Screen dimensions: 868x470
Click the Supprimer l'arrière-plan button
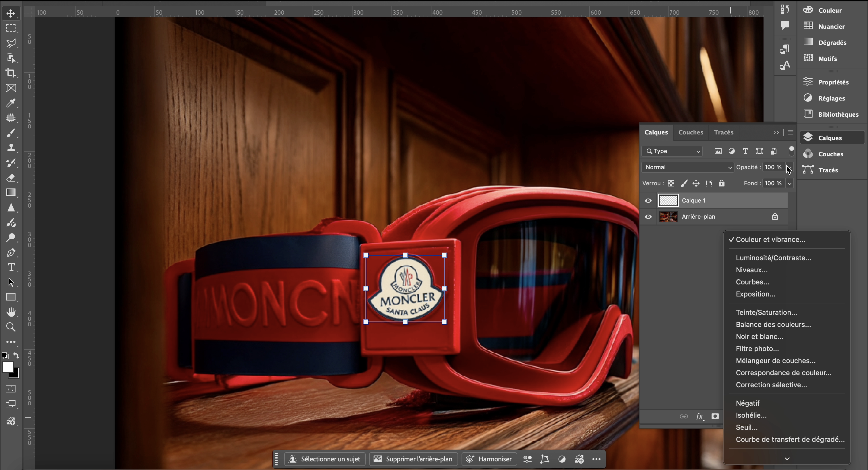[413, 459]
